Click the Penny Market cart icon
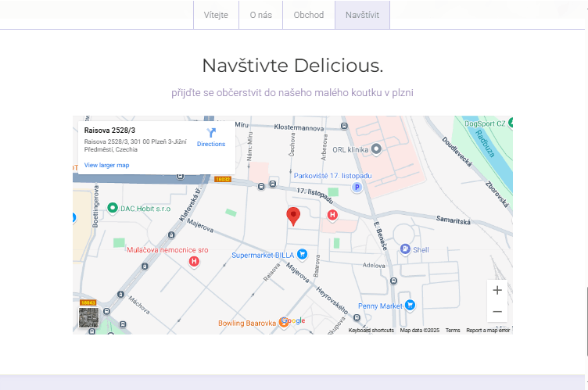Viewport: 588px width, 390px height. 411,305
